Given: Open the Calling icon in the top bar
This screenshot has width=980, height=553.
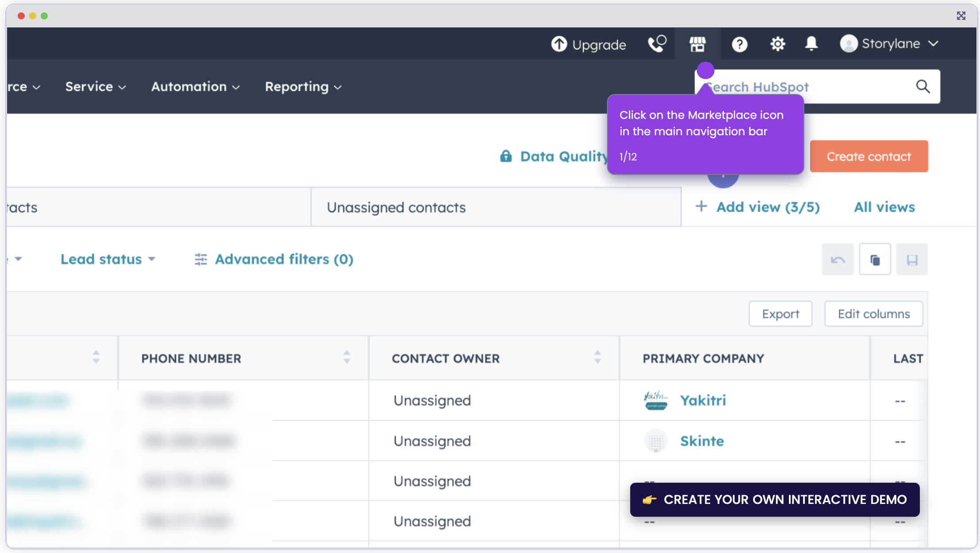Looking at the screenshot, I should (657, 44).
